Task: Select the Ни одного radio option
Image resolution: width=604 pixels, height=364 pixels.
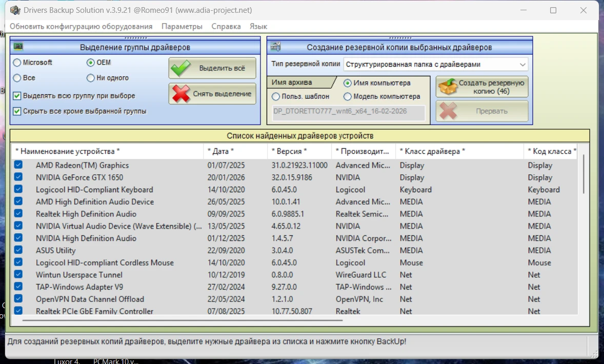Action: pyautogui.click(x=91, y=78)
